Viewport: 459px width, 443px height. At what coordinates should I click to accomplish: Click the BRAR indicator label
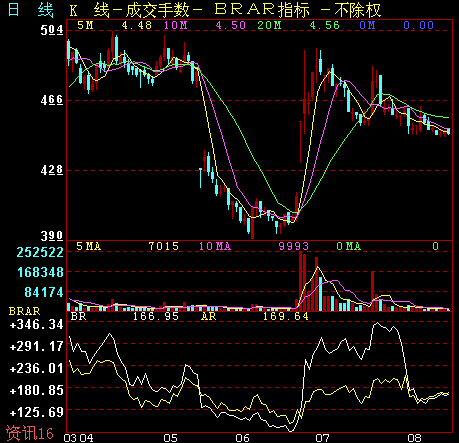tap(24, 311)
